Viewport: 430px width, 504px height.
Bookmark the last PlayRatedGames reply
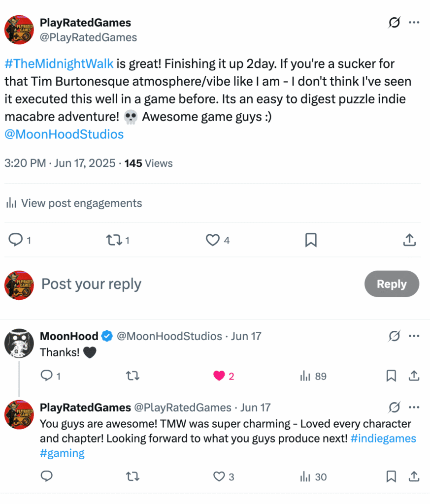click(391, 476)
